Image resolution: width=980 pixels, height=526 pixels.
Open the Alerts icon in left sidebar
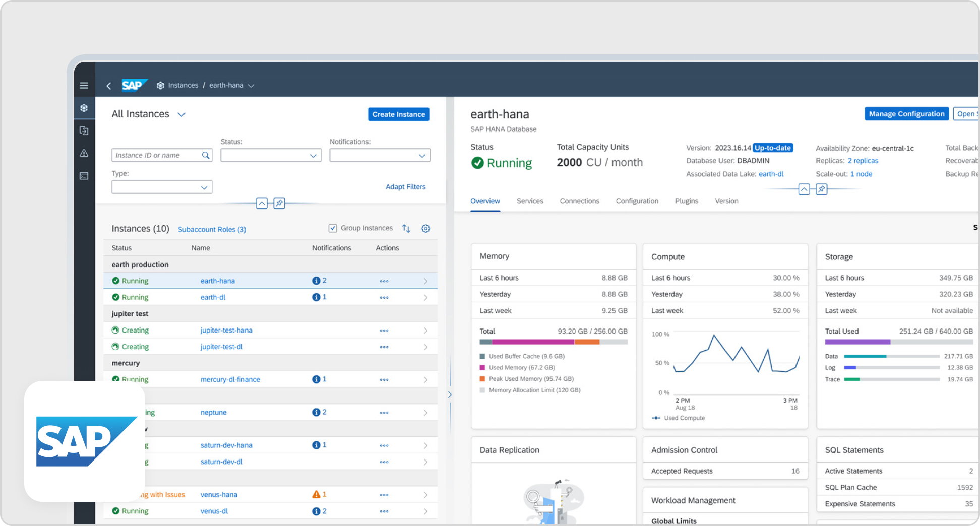click(x=84, y=153)
